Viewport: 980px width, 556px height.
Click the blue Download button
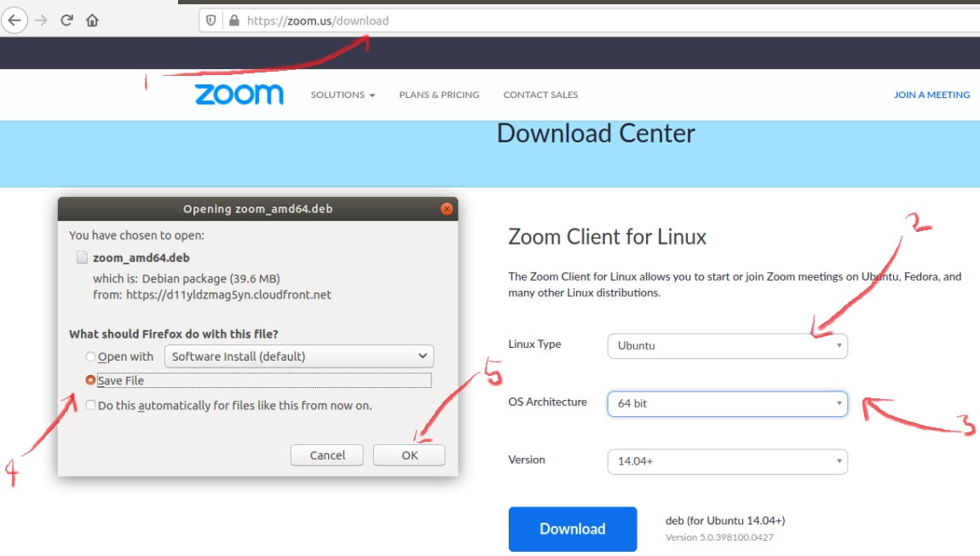tap(572, 529)
